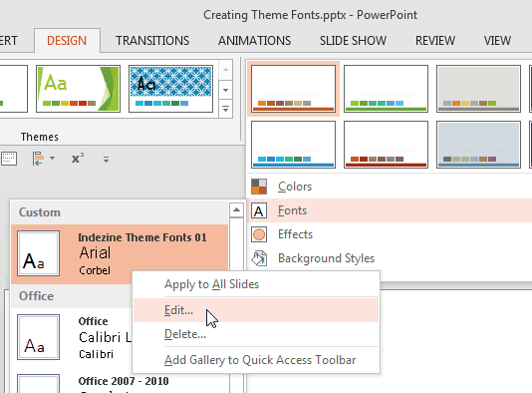532x393 pixels.
Task: Open the Colors option icon
Action: [259, 187]
